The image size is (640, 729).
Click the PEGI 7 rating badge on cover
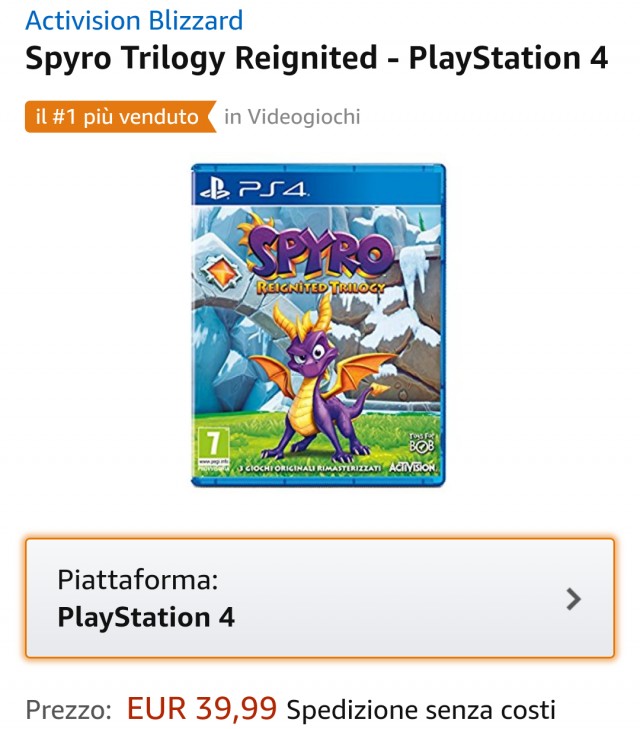pos(211,441)
